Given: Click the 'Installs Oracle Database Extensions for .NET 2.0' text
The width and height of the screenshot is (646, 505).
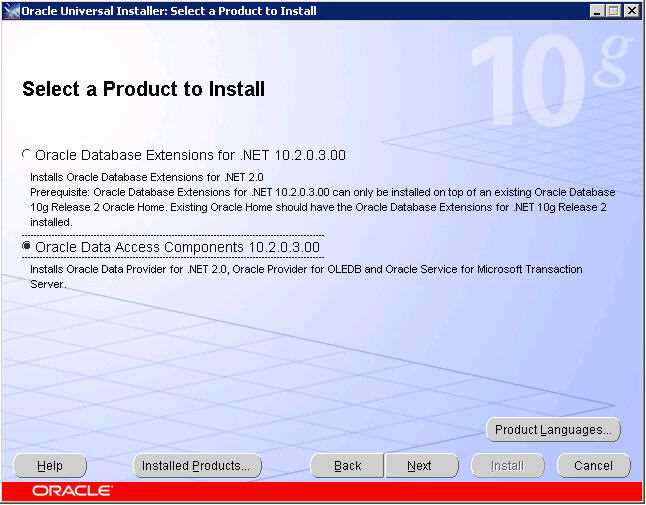Looking at the screenshot, I should pos(147,177).
